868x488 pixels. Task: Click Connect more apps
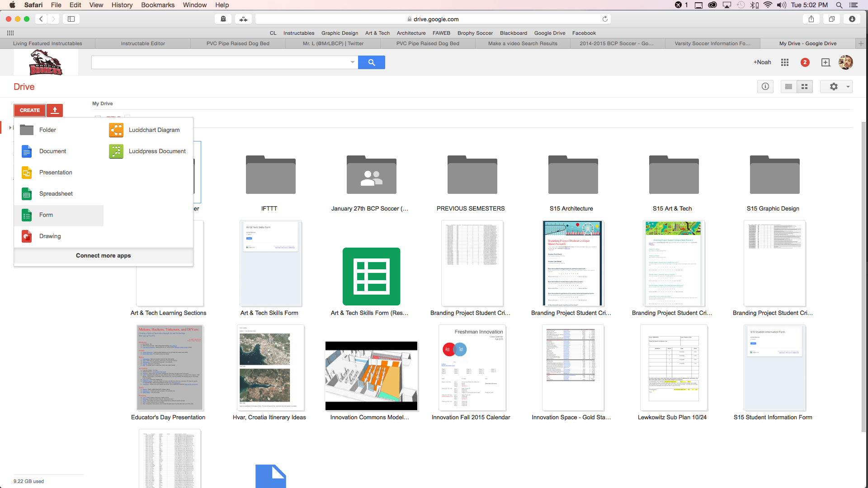click(x=103, y=256)
